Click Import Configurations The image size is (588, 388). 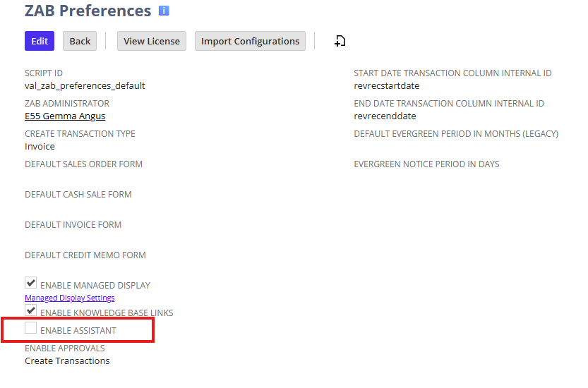[250, 41]
